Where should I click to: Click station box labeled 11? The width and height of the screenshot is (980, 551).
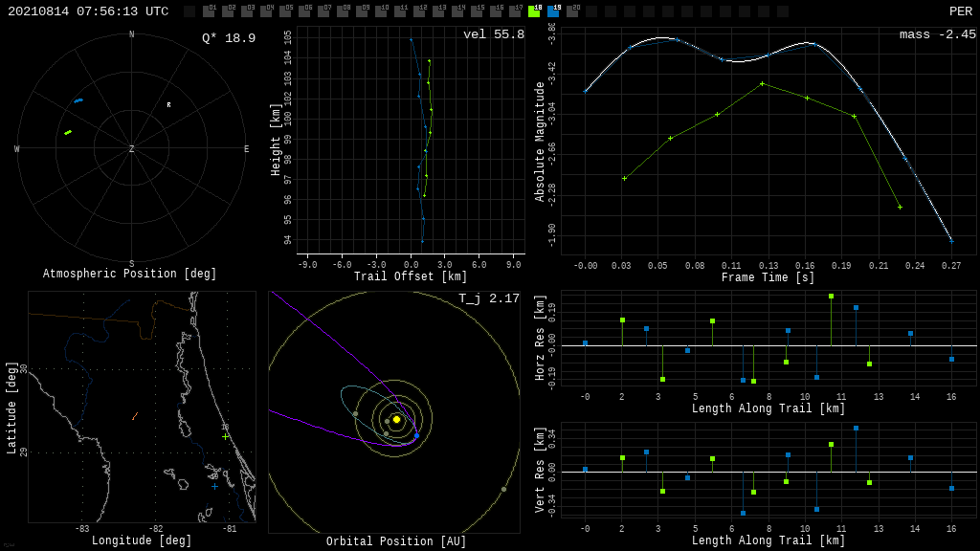[x=401, y=11]
